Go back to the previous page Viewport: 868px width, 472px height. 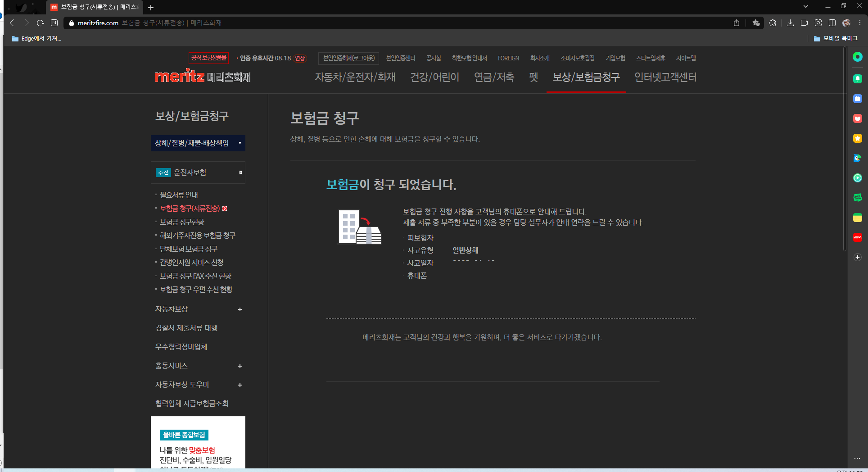(x=12, y=23)
